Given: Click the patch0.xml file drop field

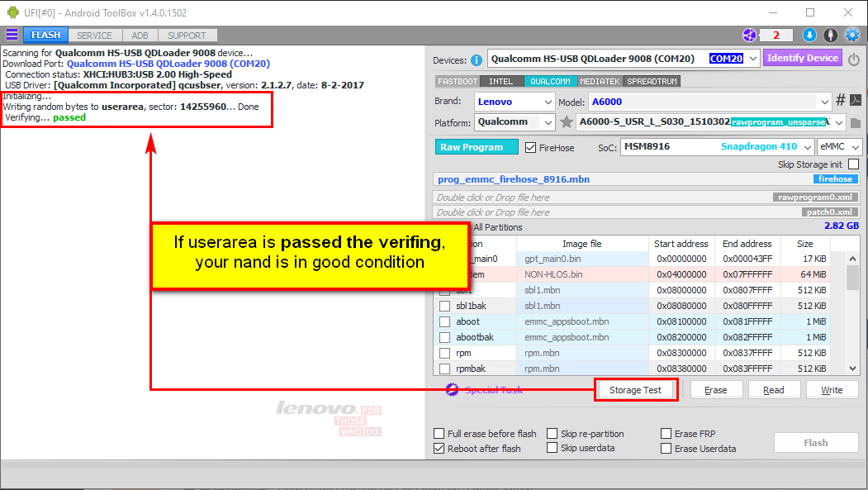Looking at the screenshot, I should (x=646, y=212).
